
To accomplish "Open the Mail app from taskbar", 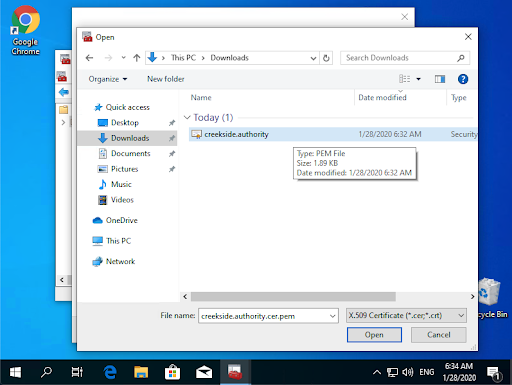I will point(204,372).
